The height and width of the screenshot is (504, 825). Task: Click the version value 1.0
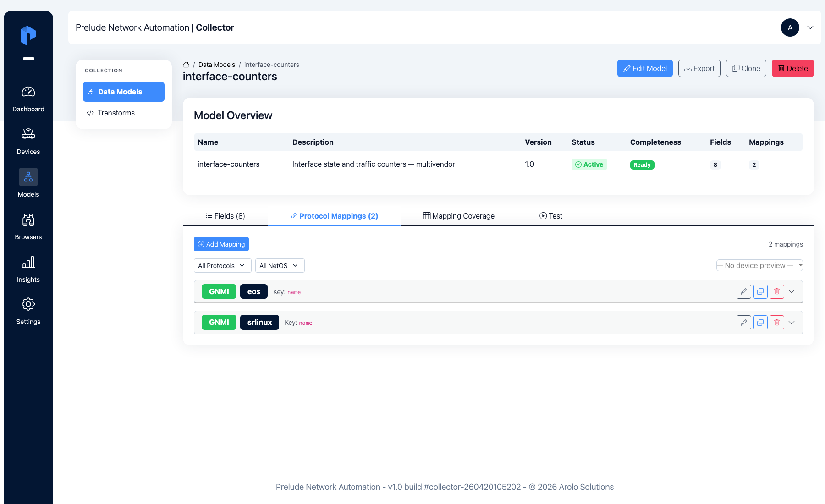click(x=529, y=164)
